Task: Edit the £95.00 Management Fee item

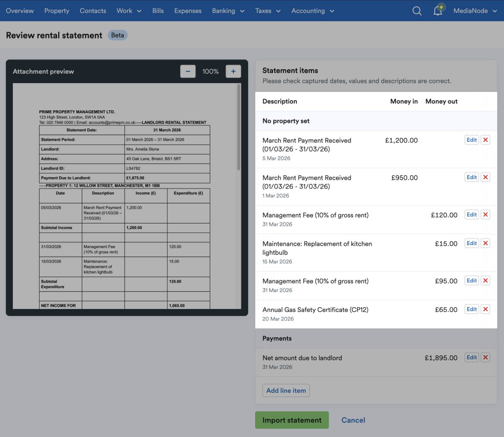Action: (x=472, y=280)
